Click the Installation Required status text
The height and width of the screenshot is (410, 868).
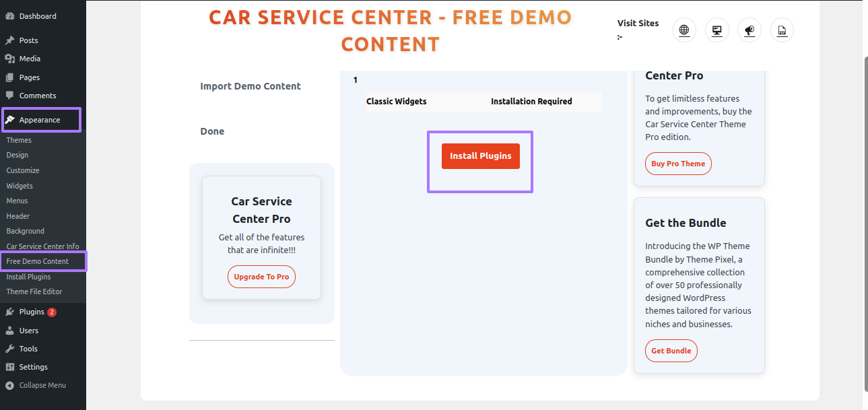tap(531, 102)
